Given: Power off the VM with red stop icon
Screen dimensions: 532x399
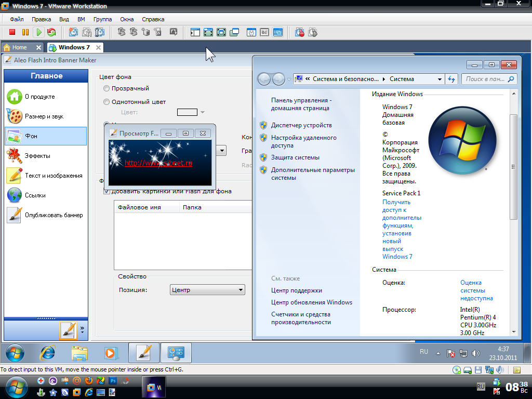Looking at the screenshot, I should [12, 32].
